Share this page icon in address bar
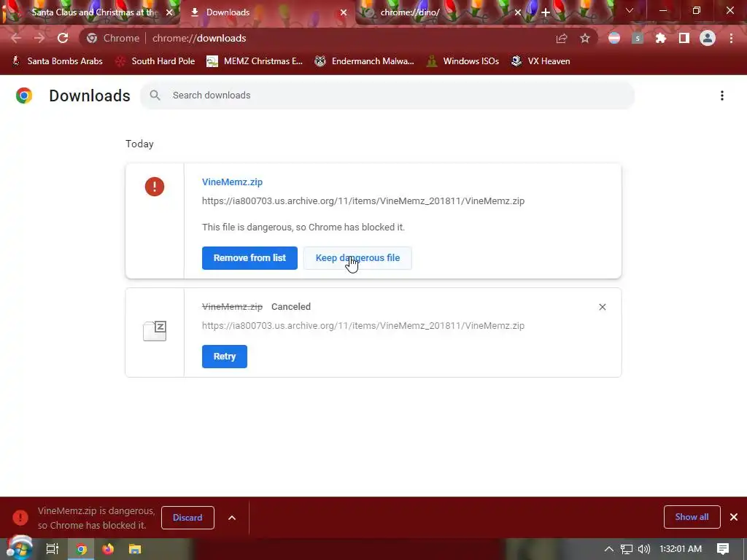Screen dimensions: 747x560 coord(562,38)
